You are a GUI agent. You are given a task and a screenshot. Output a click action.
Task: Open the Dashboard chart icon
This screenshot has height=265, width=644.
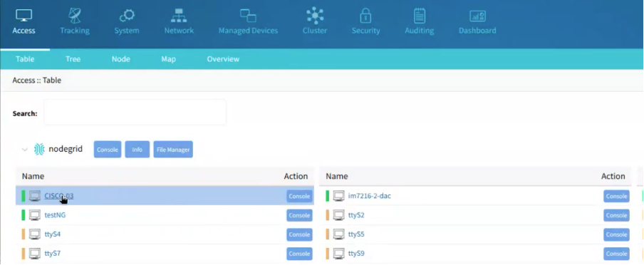point(478,16)
